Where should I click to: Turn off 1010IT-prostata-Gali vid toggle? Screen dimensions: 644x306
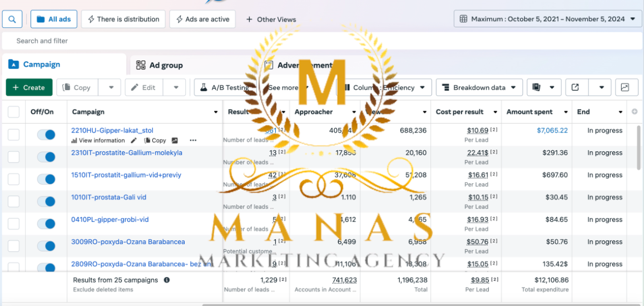point(46,201)
